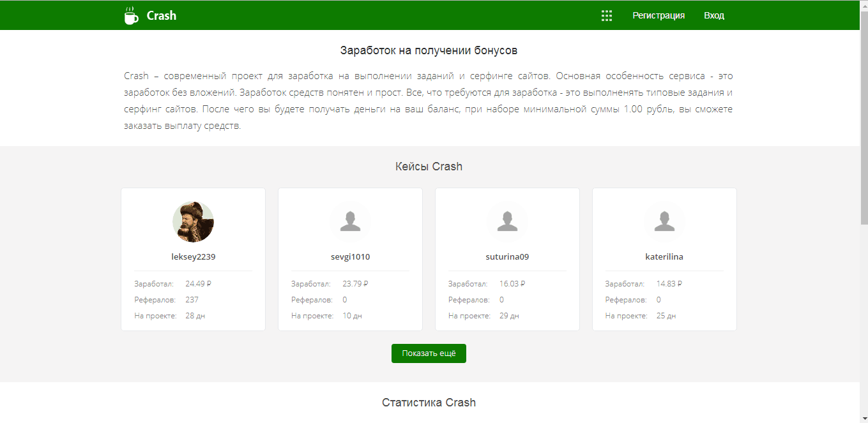Click the green header bar logo area
The width and height of the screenshot is (868, 423).
pos(150,15)
